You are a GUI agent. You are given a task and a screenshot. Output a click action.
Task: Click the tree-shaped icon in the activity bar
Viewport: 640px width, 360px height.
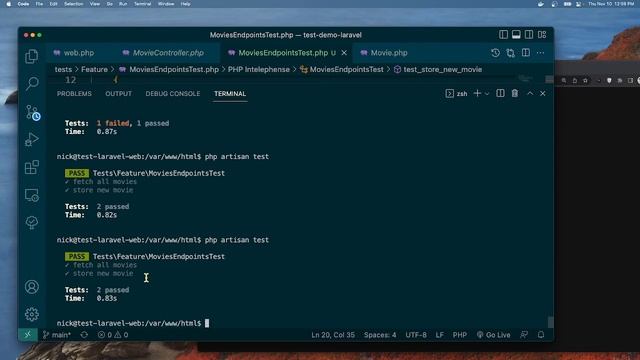31,222
